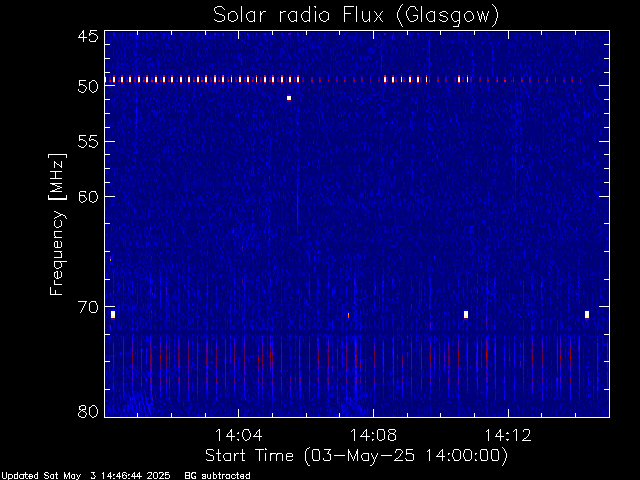Click the 80 frequency tick label
Screen dimensions: 640x480
pos(88,411)
